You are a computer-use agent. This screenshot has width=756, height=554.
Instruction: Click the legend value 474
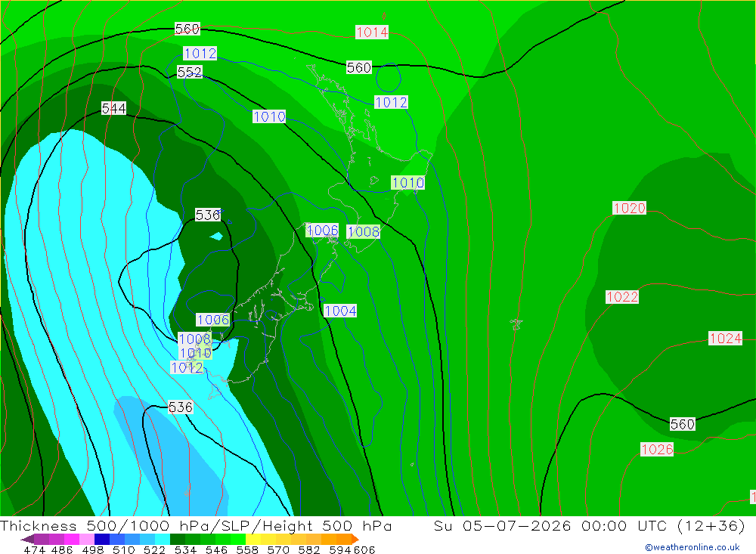pos(34,549)
